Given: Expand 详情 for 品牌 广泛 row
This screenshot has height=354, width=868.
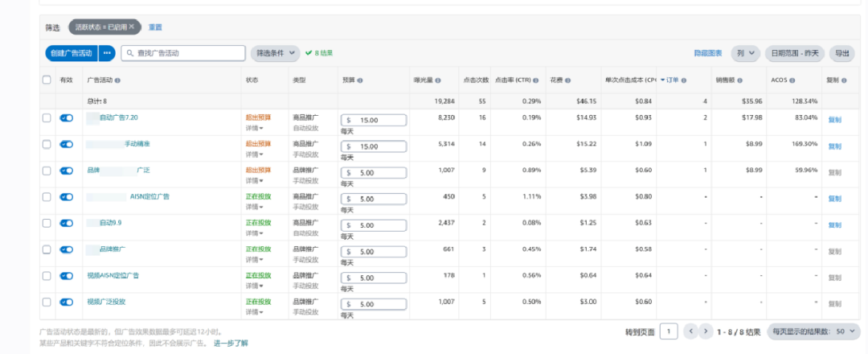Looking at the screenshot, I should tap(254, 180).
